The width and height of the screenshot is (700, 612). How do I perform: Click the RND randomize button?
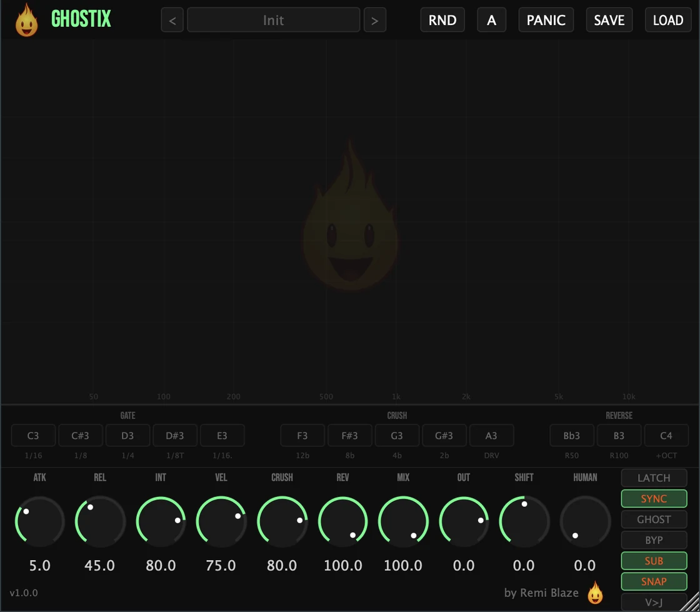click(442, 20)
